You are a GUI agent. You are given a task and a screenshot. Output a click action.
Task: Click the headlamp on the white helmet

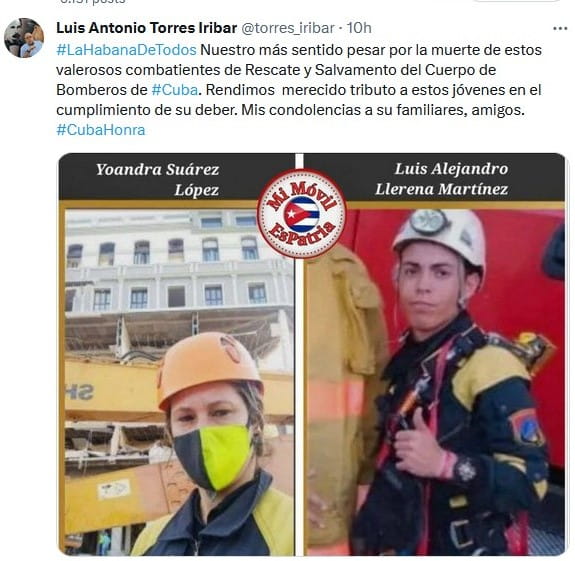pyautogui.click(x=429, y=222)
